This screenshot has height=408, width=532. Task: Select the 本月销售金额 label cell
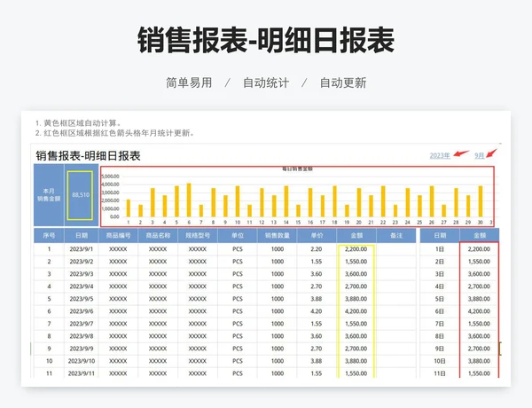tap(49, 195)
